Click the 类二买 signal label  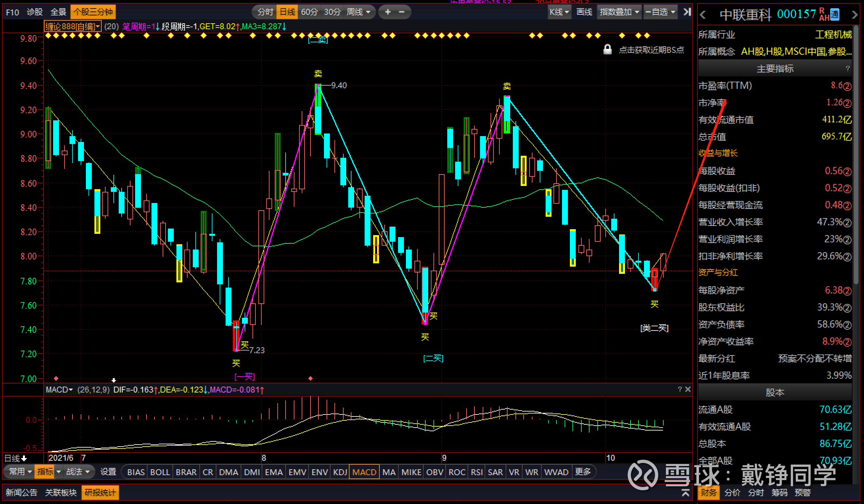coord(654,328)
